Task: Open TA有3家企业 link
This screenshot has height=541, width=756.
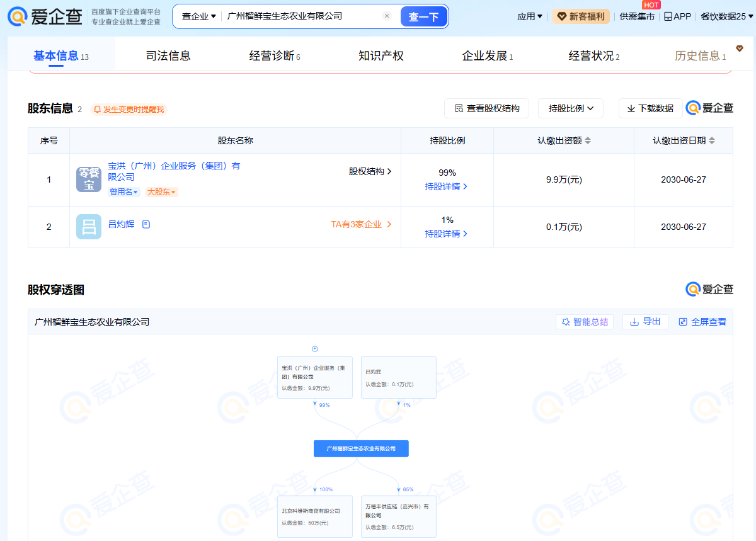Action: pyautogui.click(x=362, y=224)
